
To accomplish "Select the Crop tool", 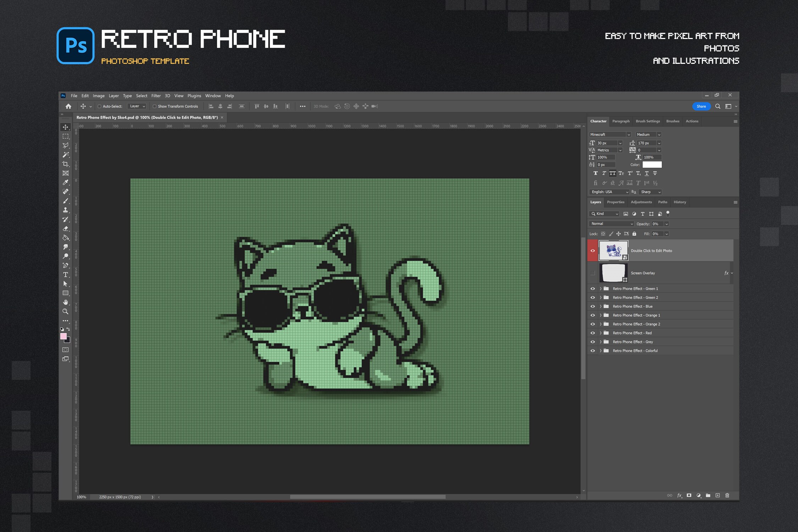I will [66, 164].
